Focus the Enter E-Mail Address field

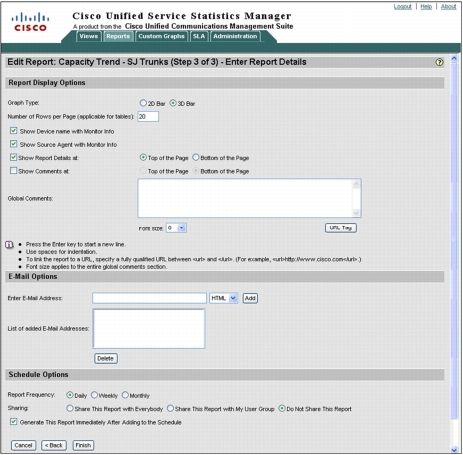[149, 298]
